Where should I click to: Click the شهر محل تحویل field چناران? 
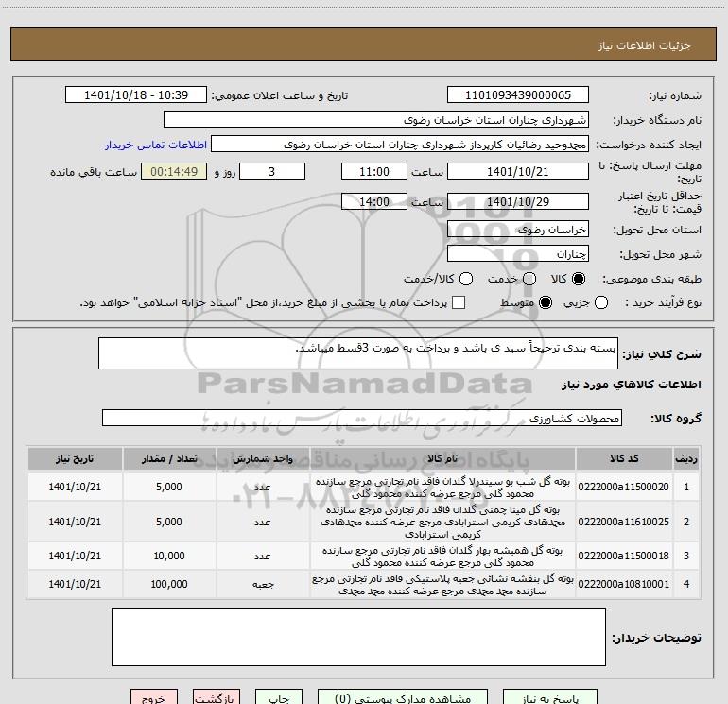(518, 254)
